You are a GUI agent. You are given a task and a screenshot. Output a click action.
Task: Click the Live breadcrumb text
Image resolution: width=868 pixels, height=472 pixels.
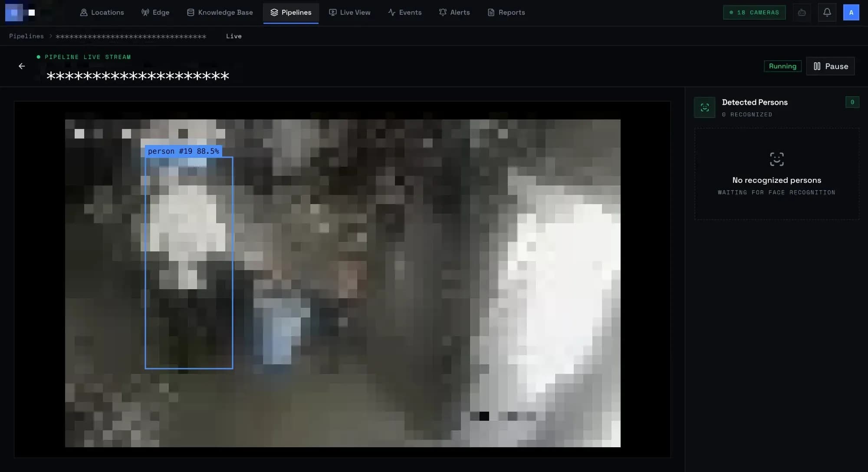(234, 36)
